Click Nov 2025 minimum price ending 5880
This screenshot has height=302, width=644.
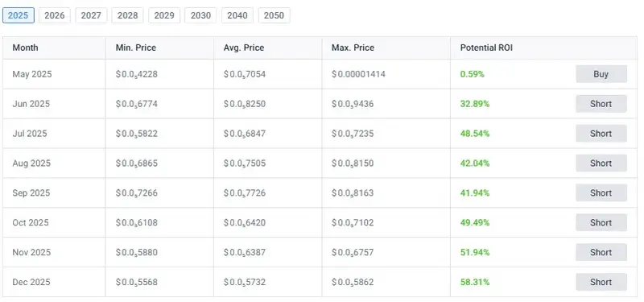click(136, 252)
